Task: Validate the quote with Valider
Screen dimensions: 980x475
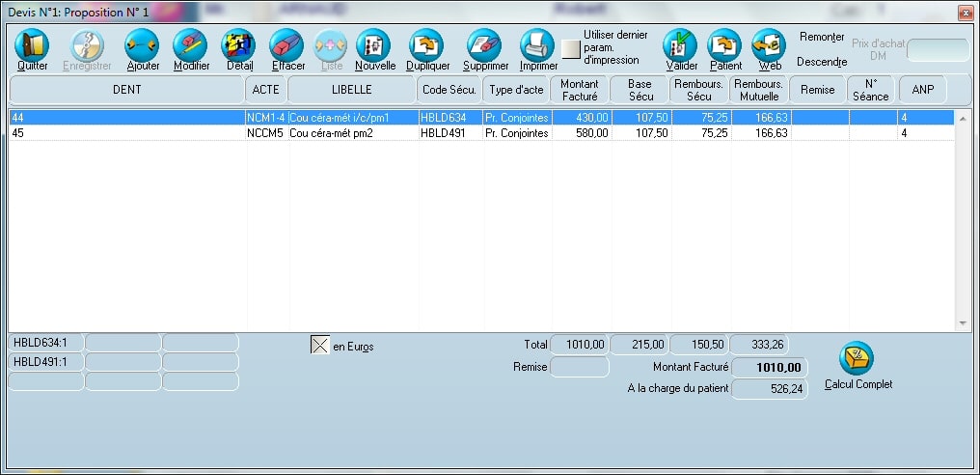Action: click(681, 46)
